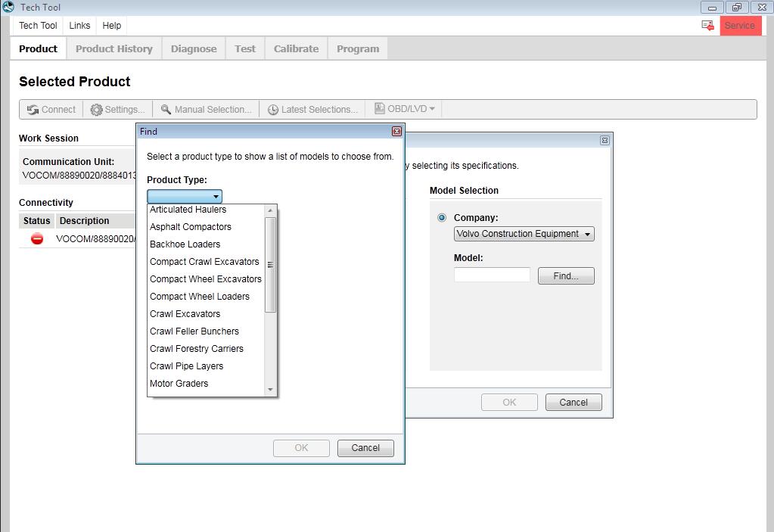Switch to the Diagnose tab
Viewport: 774px width, 532px height.
[194, 49]
